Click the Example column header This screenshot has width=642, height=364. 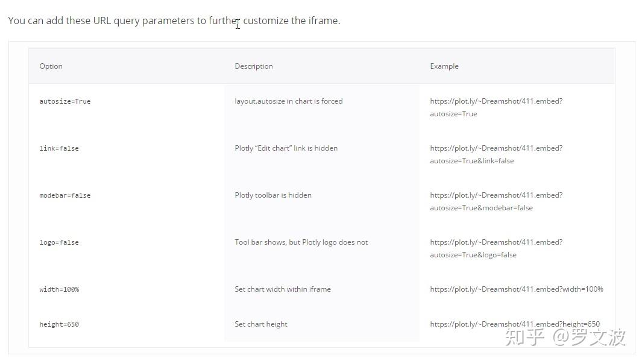tap(444, 66)
